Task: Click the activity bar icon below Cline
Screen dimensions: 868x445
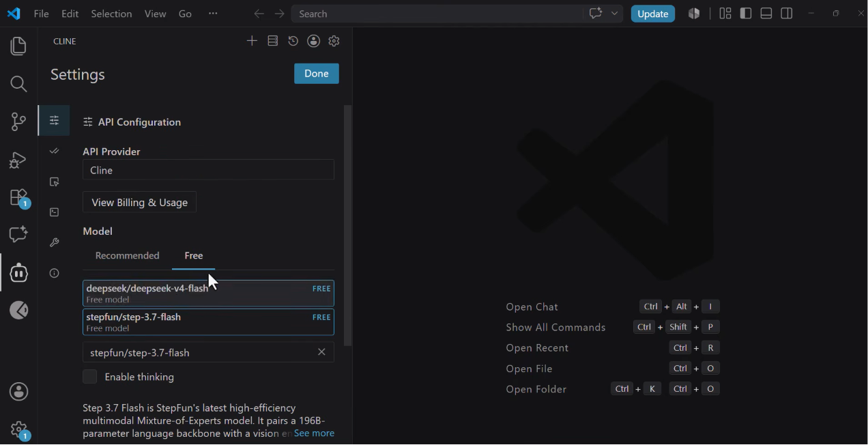Action: pyautogui.click(x=18, y=311)
